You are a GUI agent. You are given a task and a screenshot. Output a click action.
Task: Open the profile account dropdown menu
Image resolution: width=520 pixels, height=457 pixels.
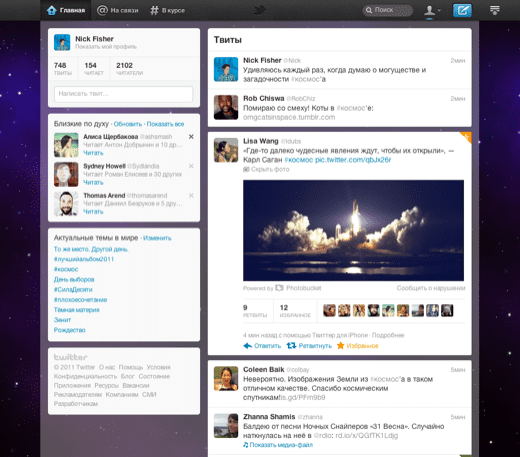432,10
